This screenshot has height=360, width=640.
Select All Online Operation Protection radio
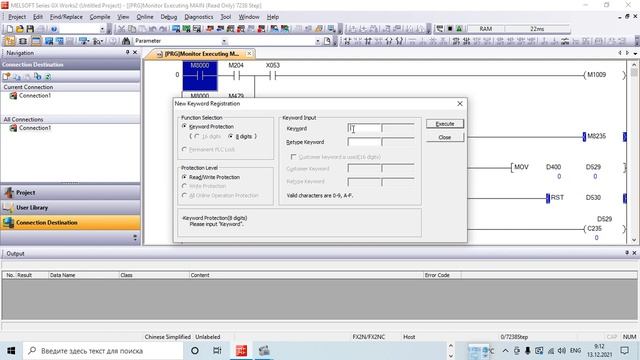point(184,196)
